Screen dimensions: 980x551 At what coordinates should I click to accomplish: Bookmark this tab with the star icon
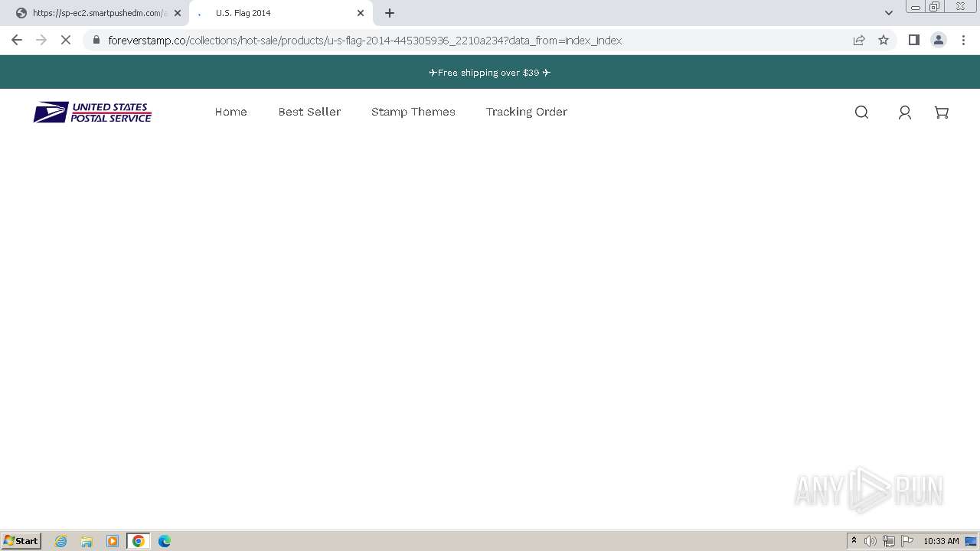click(x=884, y=40)
